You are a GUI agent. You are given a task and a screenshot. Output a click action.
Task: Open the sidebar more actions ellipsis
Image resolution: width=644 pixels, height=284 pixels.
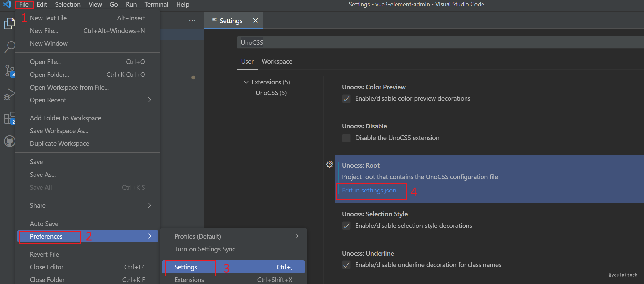(192, 20)
